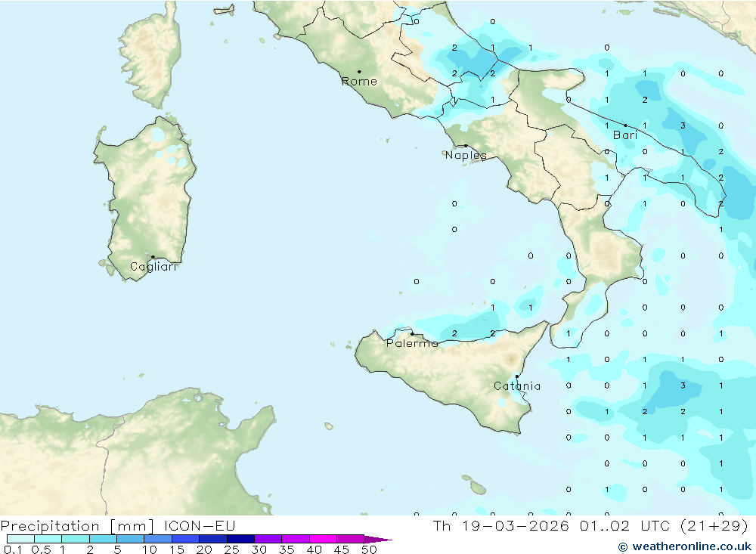Click the '35' legend label
The height and width of the screenshot is (554, 756).
(x=287, y=549)
